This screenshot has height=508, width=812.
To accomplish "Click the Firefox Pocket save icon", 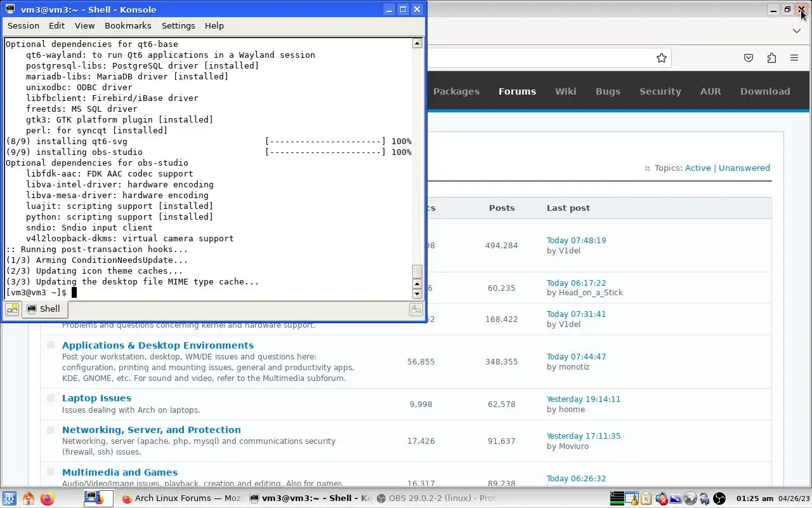I will pyautogui.click(x=749, y=58).
